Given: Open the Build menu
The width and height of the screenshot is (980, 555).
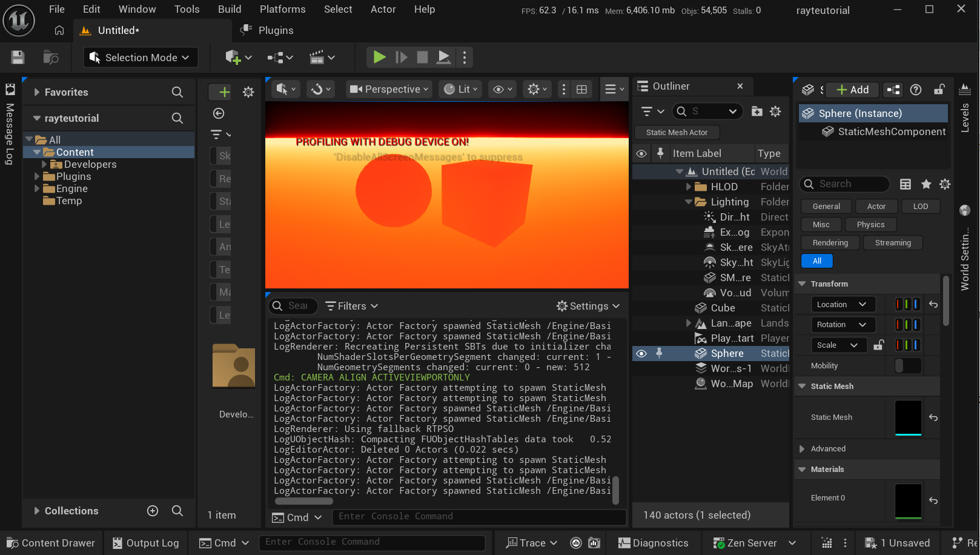Looking at the screenshot, I should coord(230,9).
